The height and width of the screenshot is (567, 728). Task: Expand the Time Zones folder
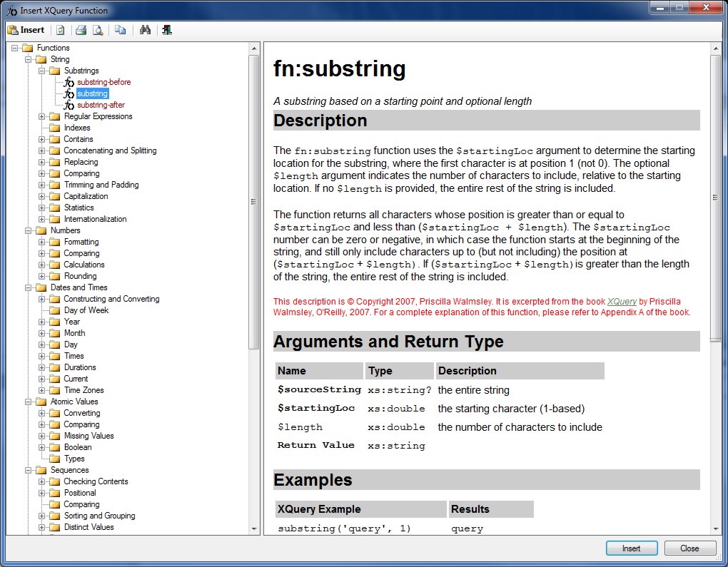point(42,390)
